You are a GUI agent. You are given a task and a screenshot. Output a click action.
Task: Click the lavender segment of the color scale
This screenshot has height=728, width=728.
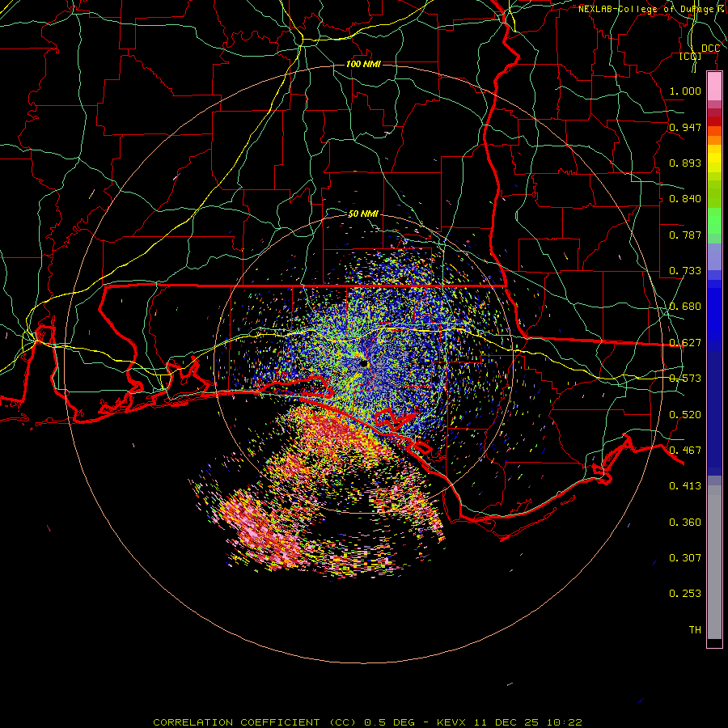pyautogui.click(x=714, y=256)
